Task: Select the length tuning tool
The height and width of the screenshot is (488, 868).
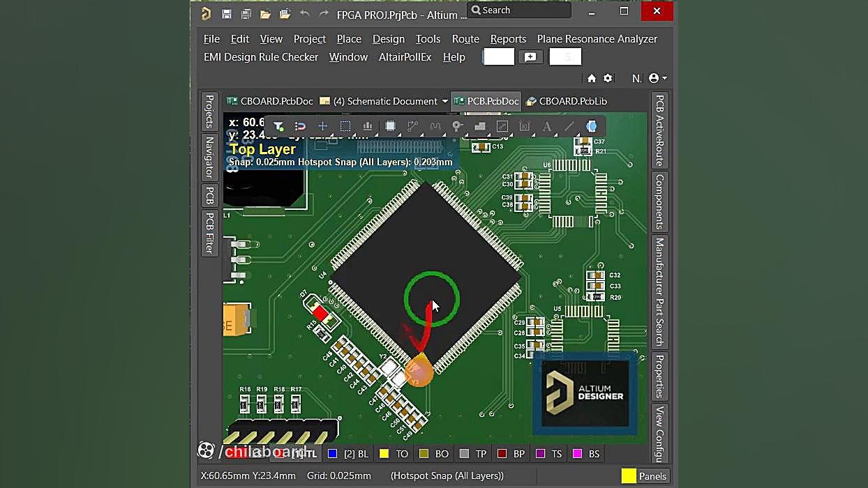Action: click(x=435, y=126)
